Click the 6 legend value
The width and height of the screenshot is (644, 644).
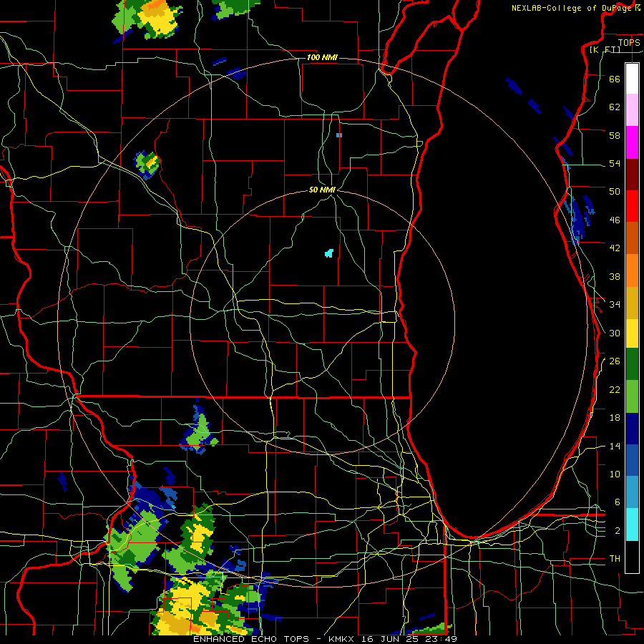(618, 502)
